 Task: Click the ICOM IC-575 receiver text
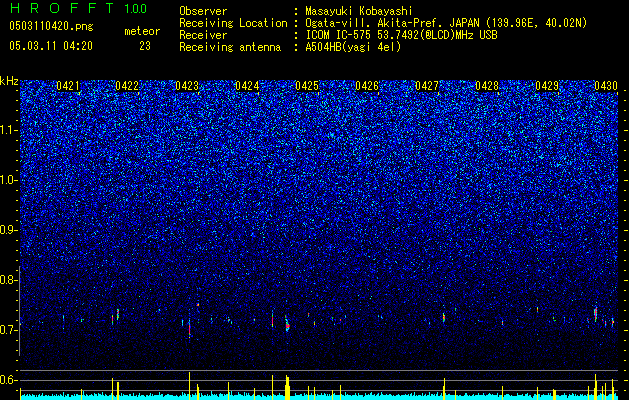(x=401, y=35)
